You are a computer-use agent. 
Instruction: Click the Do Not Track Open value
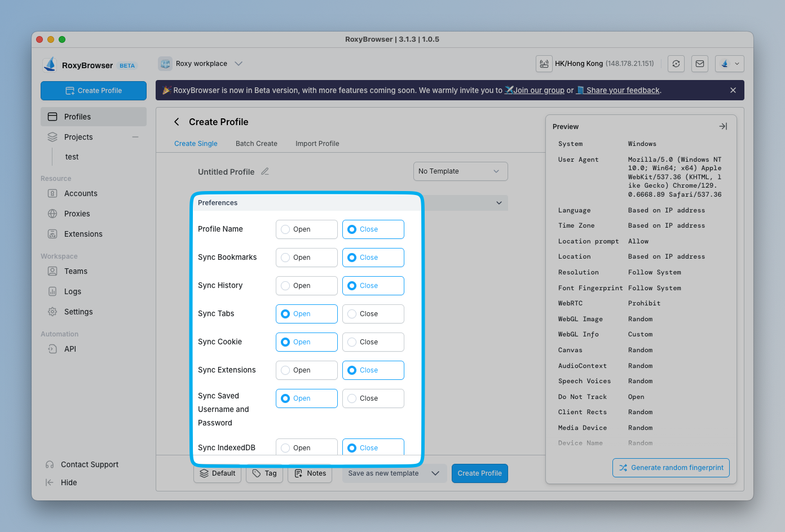[x=636, y=397]
